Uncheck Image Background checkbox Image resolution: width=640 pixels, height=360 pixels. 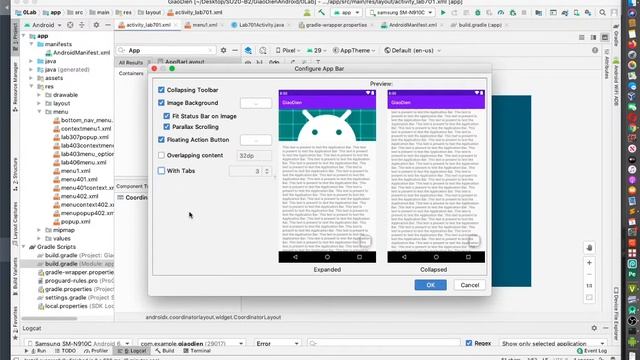coord(161,103)
